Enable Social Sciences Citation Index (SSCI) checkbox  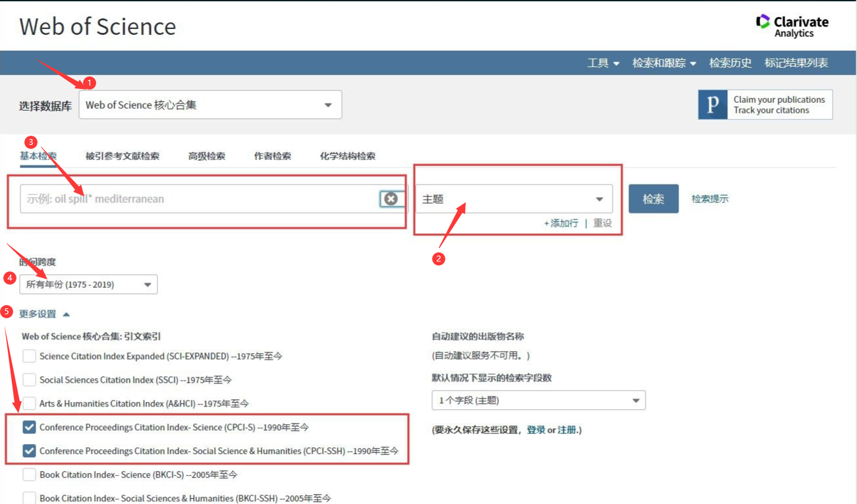coord(30,380)
